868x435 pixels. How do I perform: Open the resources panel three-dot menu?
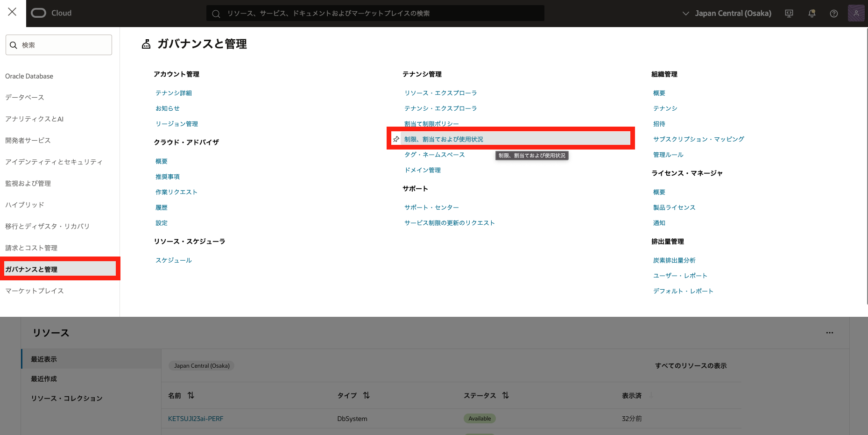tap(829, 333)
